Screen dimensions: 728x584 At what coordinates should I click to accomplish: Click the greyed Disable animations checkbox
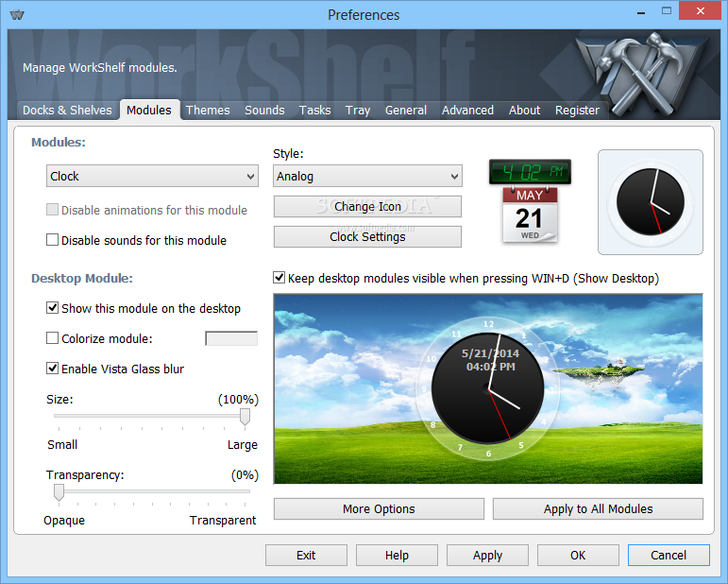(53, 210)
